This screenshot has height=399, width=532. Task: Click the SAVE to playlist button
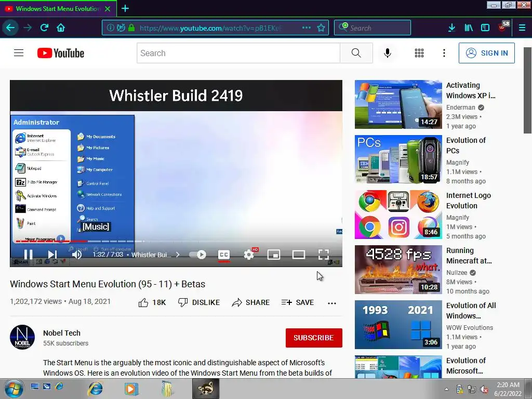click(x=298, y=302)
